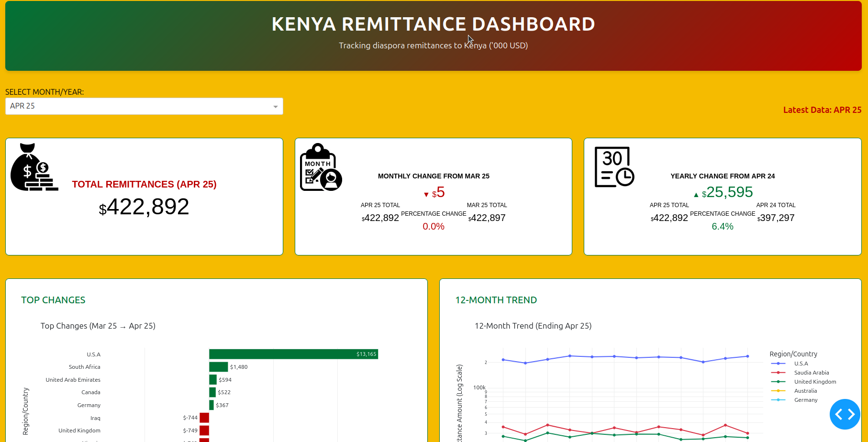The width and height of the screenshot is (868, 442).
Task: Click the South Africa green bar
Action: click(219, 367)
